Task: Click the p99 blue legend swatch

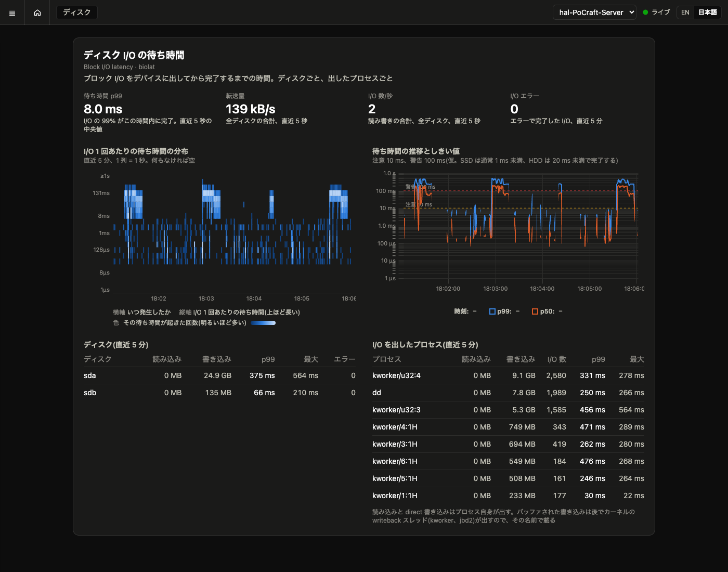Action: coord(492,311)
